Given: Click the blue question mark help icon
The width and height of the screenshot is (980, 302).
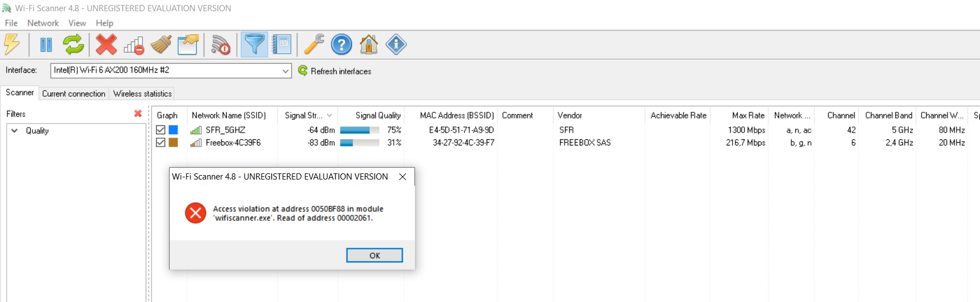Looking at the screenshot, I should coord(341,44).
